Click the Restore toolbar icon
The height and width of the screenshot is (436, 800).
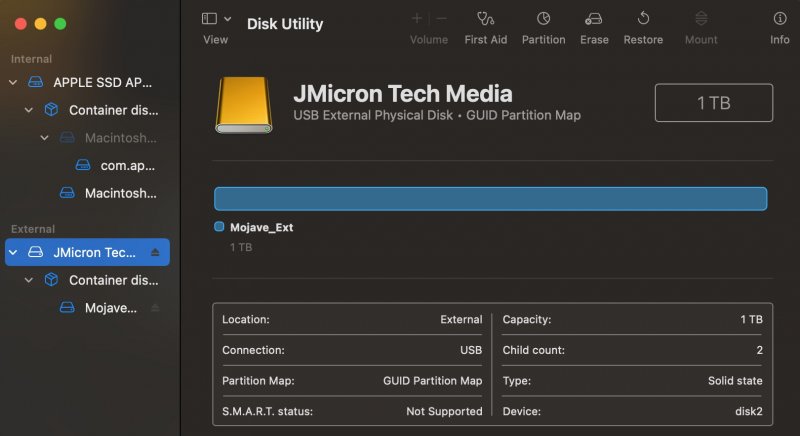coord(643,19)
